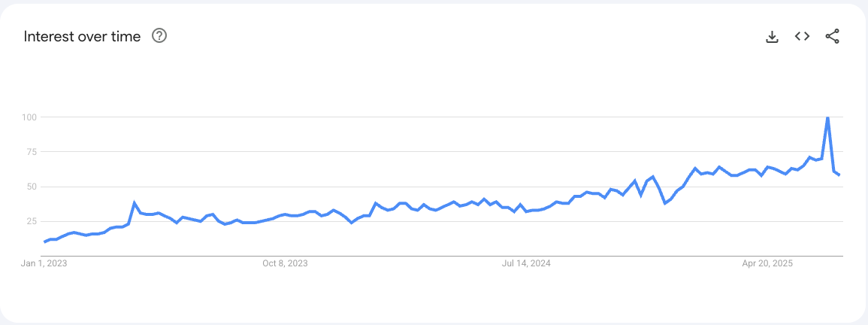
Task: Click the early 2023 spike on the line
Action: click(x=134, y=202)
